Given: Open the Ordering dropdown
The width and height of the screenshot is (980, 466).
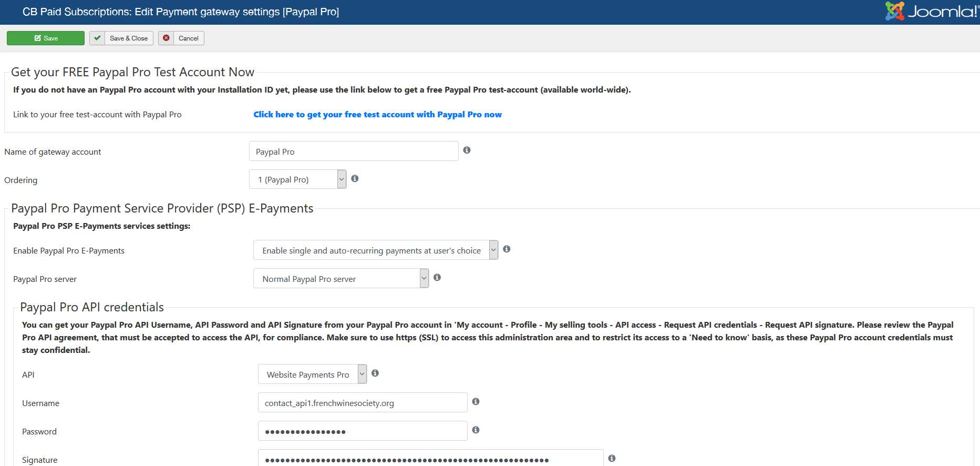Looking at the screenshot, I should [x=297, y=179].
